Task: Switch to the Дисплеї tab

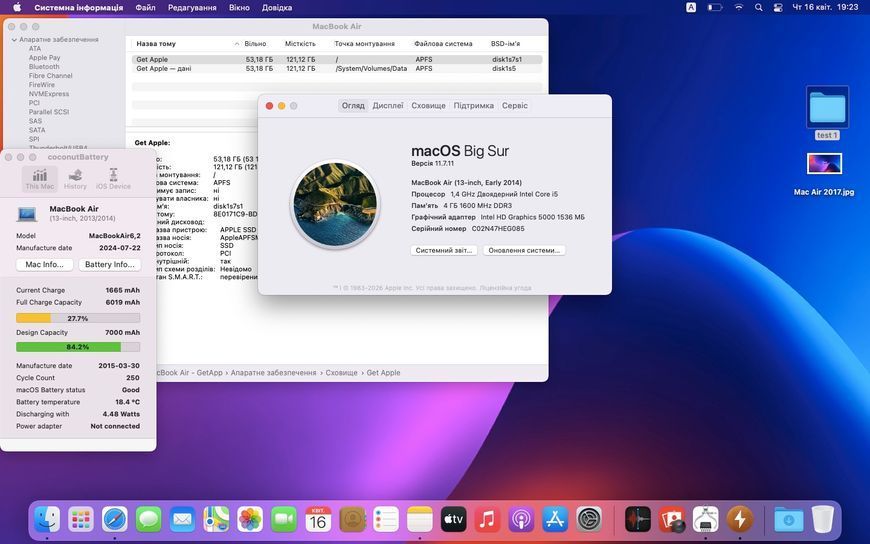Action: click(388, 105)
